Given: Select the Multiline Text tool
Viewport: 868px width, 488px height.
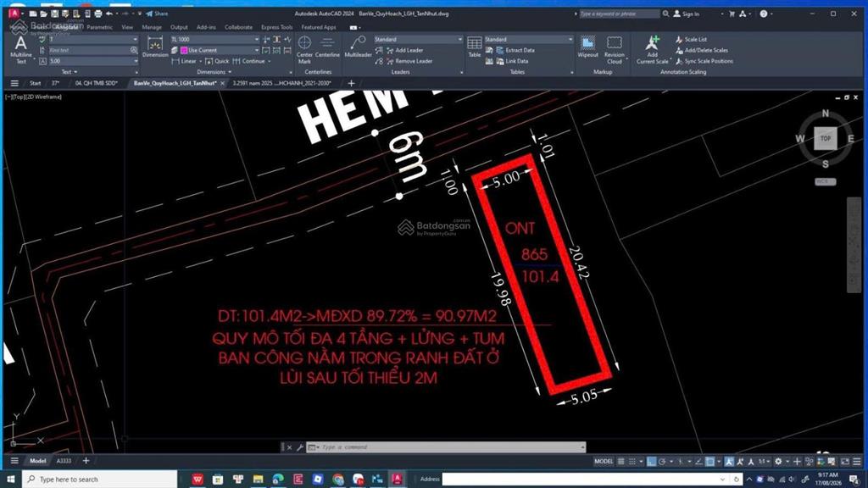Looking at the screenshot, I should click(20, 49).
